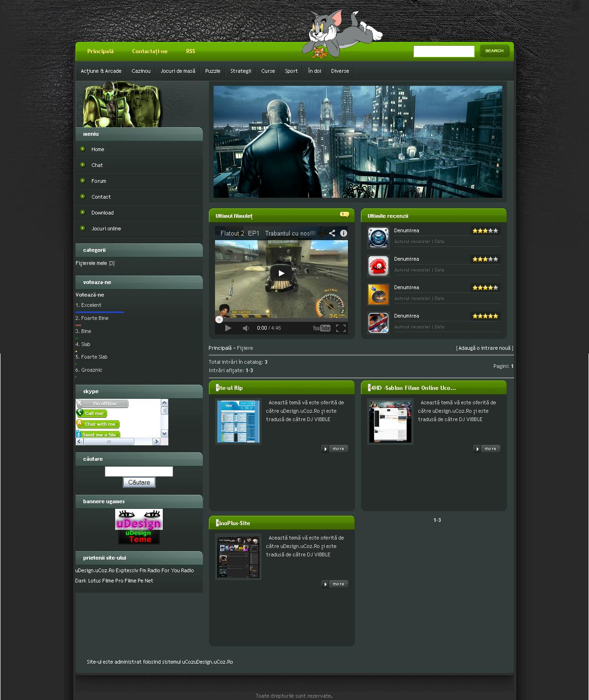Play the Flatout 2 video
This screenshot has height=700, width=589.
pyautogui.click(x=281, y=273)
